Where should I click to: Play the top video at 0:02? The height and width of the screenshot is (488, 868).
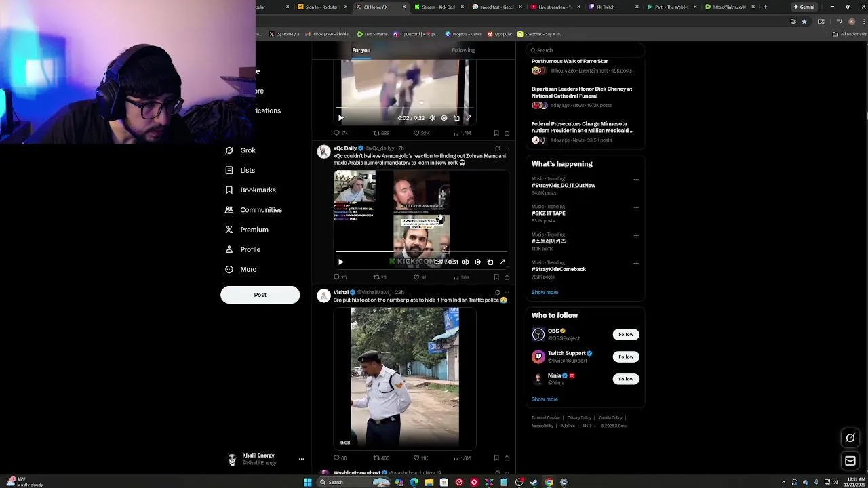341,118
